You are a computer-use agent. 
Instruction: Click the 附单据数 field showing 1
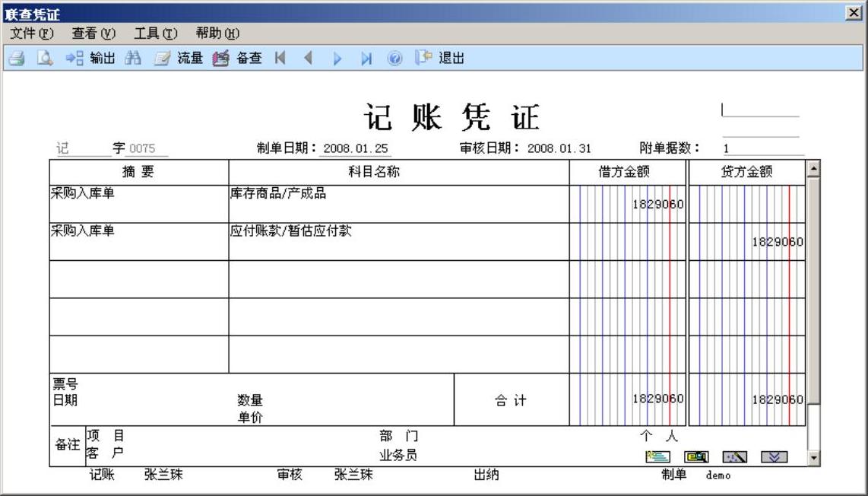coord(763,148)
